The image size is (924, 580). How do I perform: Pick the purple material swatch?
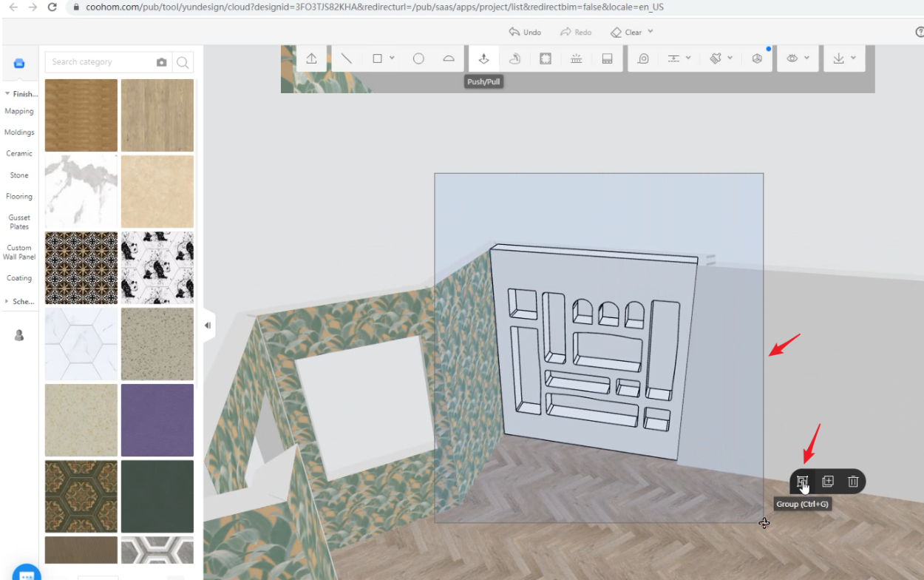(x=157, y=420)
